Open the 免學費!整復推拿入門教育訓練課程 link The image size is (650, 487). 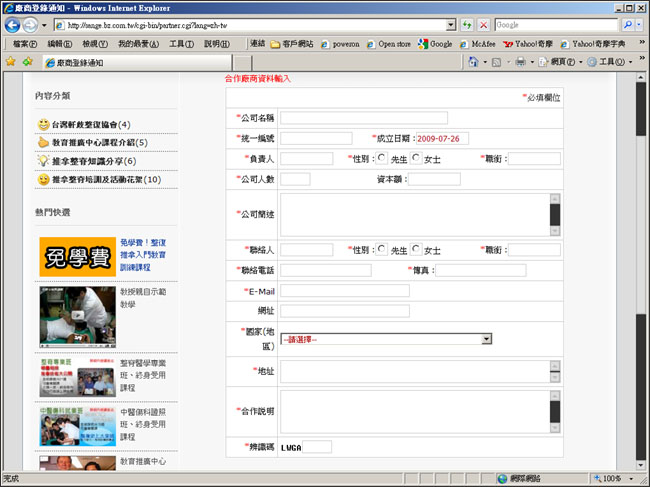coord(143,255)
